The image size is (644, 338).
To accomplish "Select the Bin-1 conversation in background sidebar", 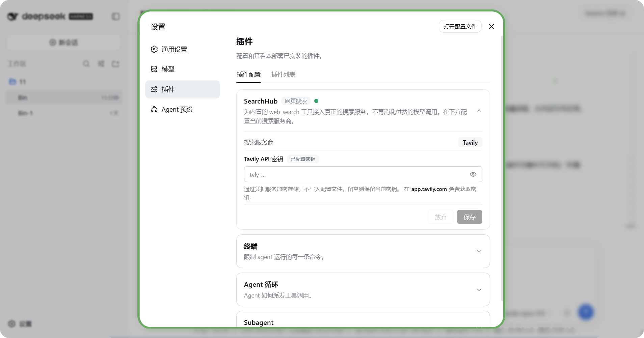I will pos(64,113).
